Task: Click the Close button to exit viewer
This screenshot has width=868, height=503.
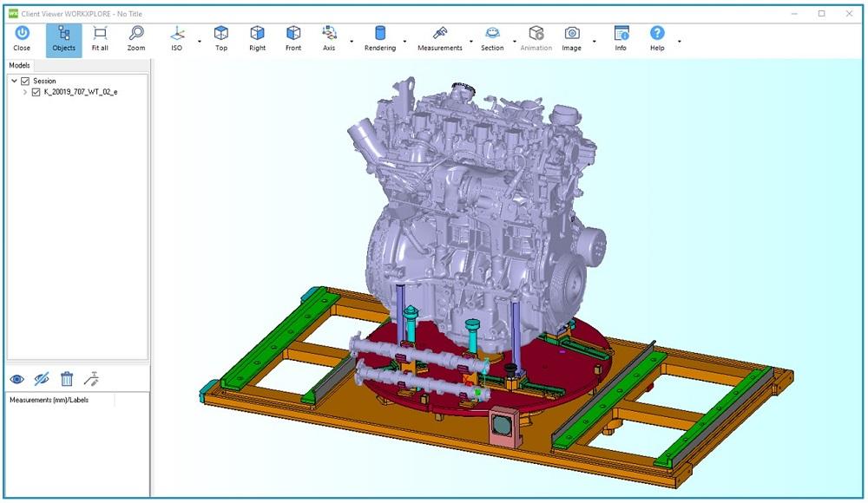Action: (x=21, y=36)
